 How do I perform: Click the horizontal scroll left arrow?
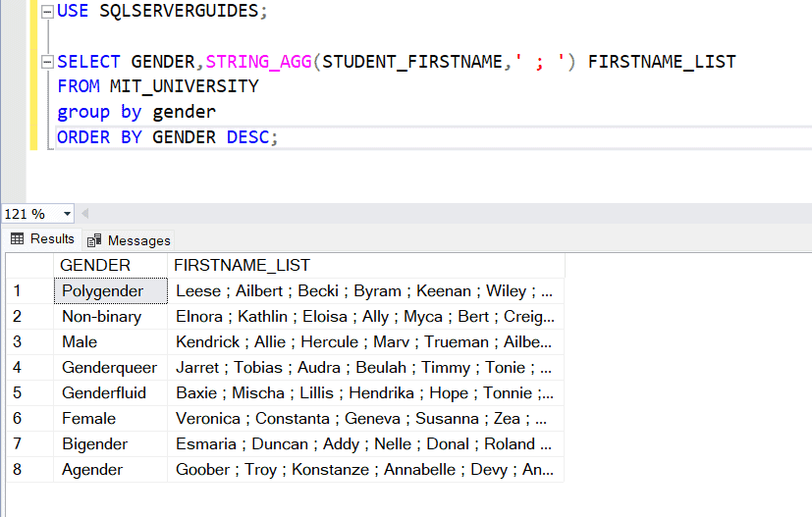coord(84,213)
